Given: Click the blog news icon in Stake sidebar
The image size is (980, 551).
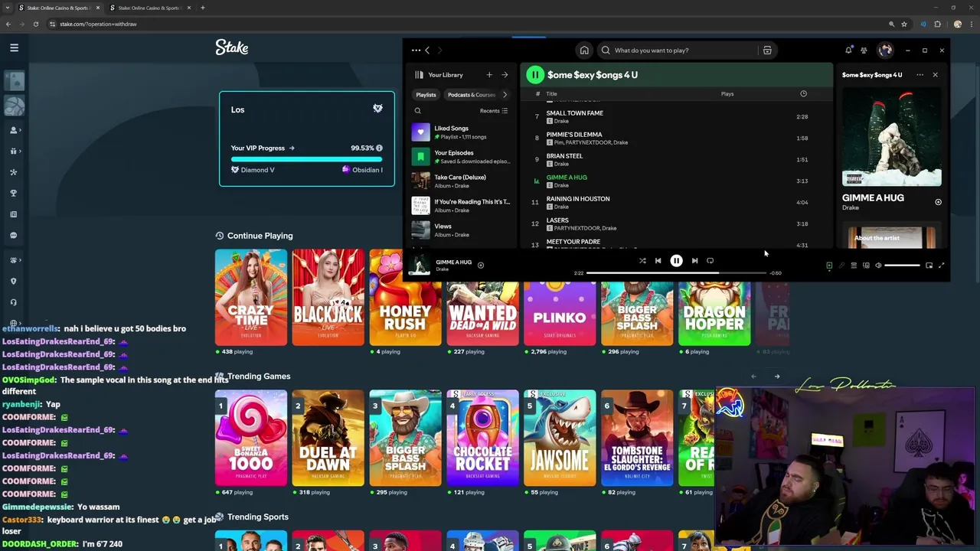Looking at the screenshot, I should pyautogui.click(x=13, y=214).
